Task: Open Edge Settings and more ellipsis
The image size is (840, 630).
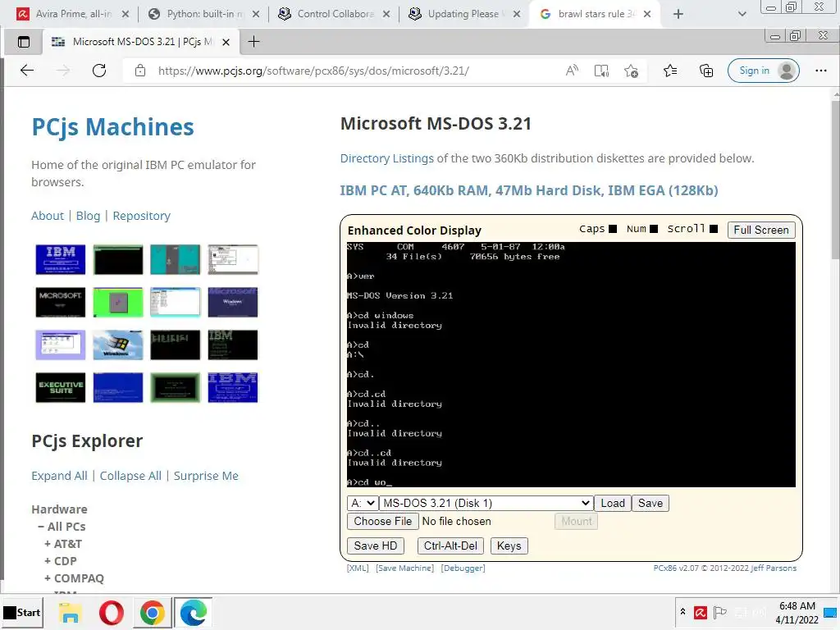Action: point(820,71)
